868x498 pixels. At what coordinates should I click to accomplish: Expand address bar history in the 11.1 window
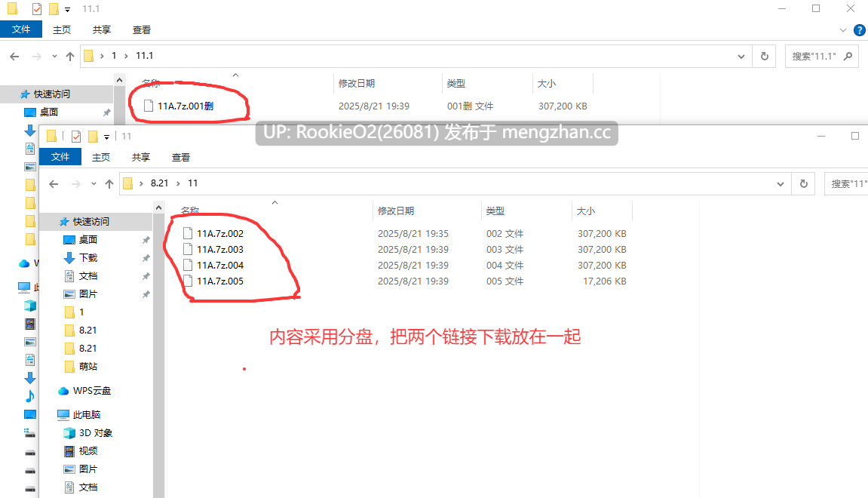coord(741,57)
